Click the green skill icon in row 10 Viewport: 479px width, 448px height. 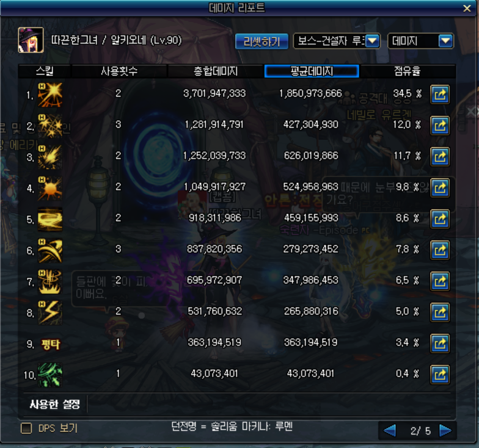pyautogui.click(x=50, y=375)
